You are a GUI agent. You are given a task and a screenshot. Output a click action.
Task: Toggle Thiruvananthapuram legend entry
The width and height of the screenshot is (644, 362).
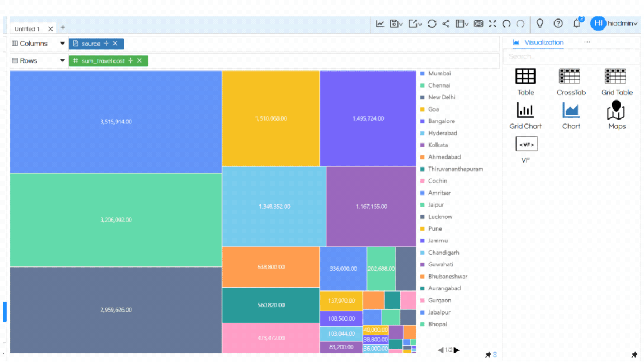tap(451, 169)
